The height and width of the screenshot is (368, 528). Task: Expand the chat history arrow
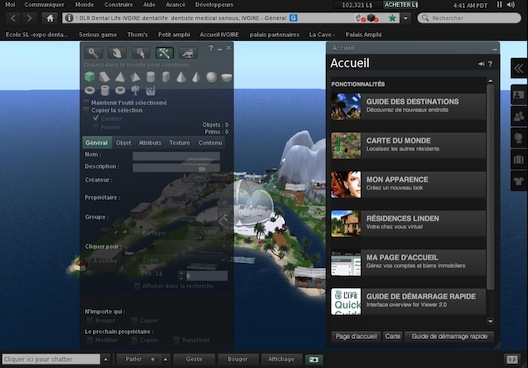coord(105,359)
